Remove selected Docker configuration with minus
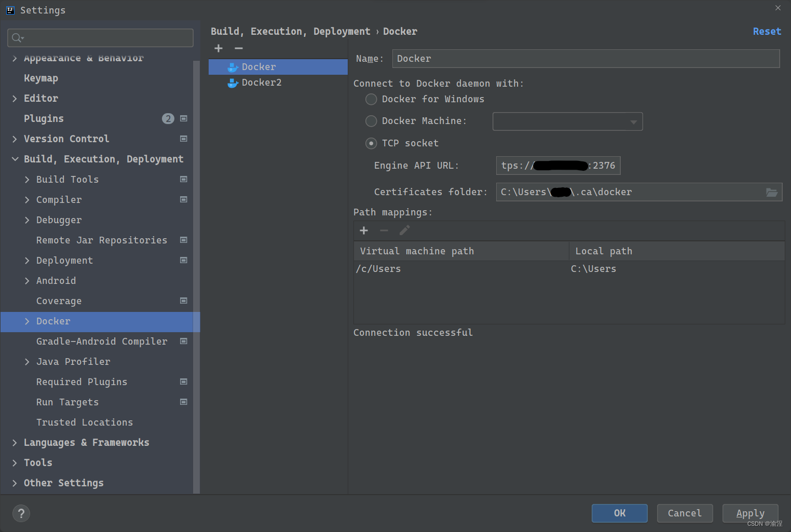This screenshot has width=791, height=532. pos(239,48)
